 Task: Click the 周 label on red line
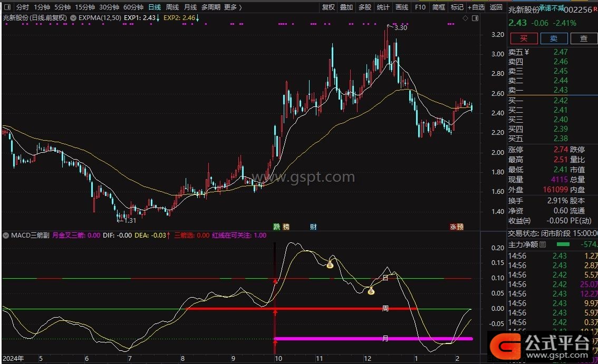click(385, 308)
